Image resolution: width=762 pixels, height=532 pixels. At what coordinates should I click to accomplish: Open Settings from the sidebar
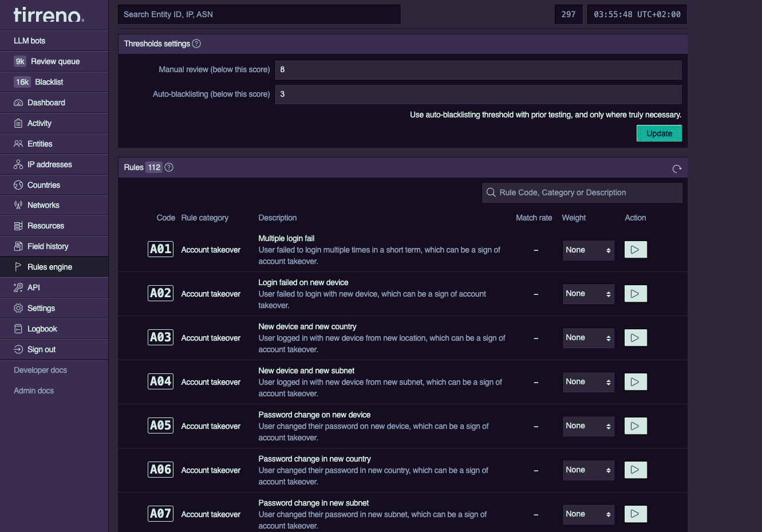tap(54, 308)
